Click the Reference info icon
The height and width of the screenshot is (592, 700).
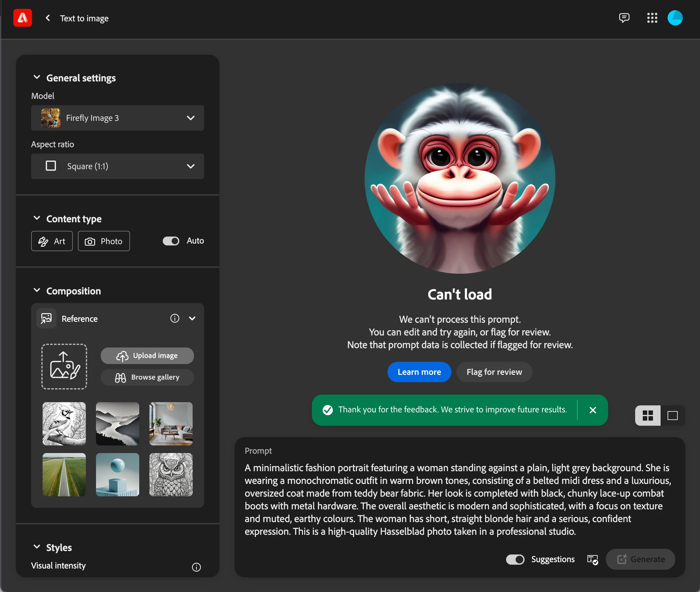tap(175, 318)
